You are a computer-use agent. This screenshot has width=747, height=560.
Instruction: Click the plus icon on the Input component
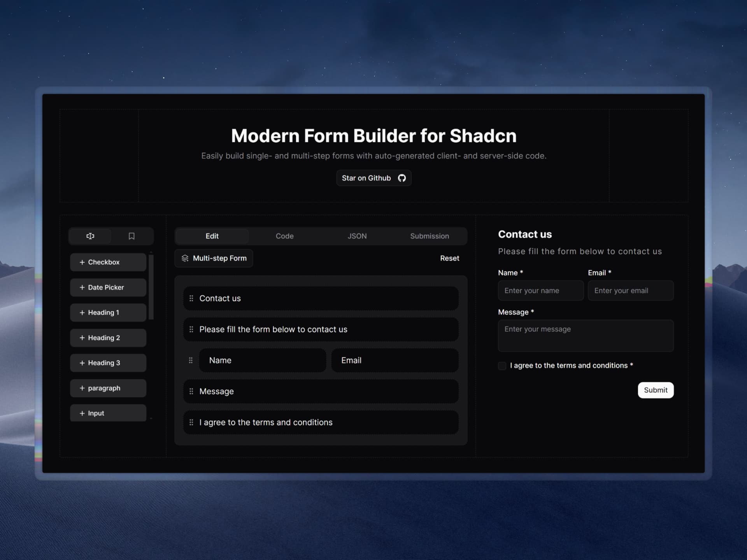[82, 413]
